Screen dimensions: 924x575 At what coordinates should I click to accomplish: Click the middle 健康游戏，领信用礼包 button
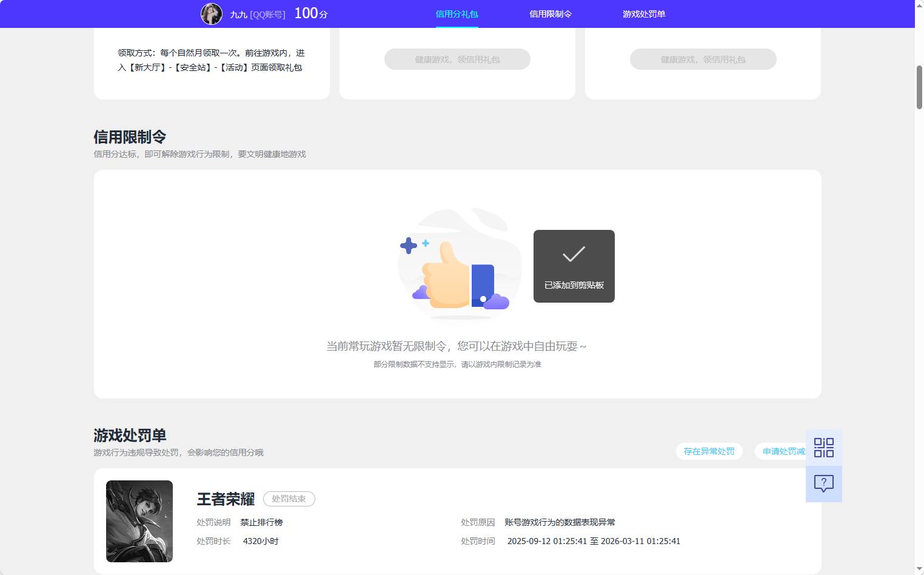pos(457,59)
